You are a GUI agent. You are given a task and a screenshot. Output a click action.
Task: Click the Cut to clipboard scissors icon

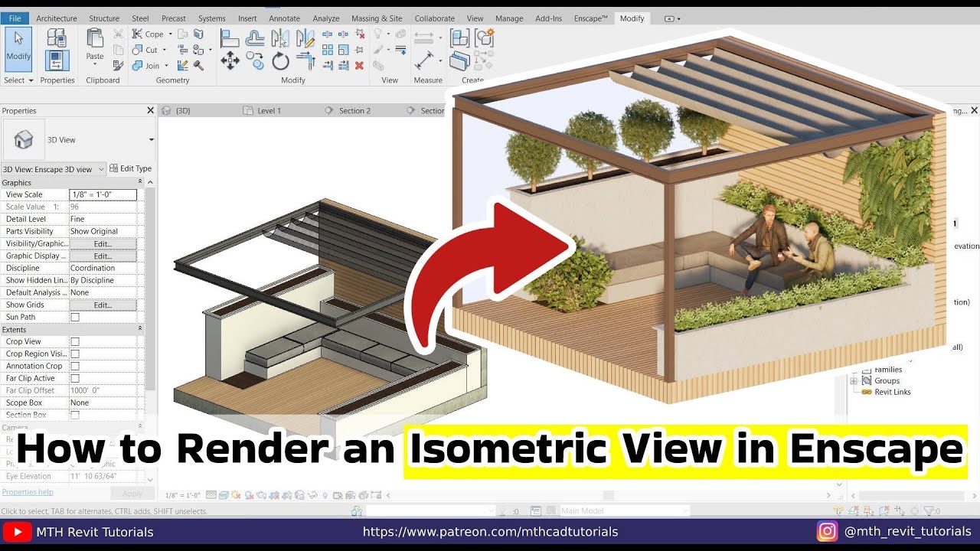point(118,34)
